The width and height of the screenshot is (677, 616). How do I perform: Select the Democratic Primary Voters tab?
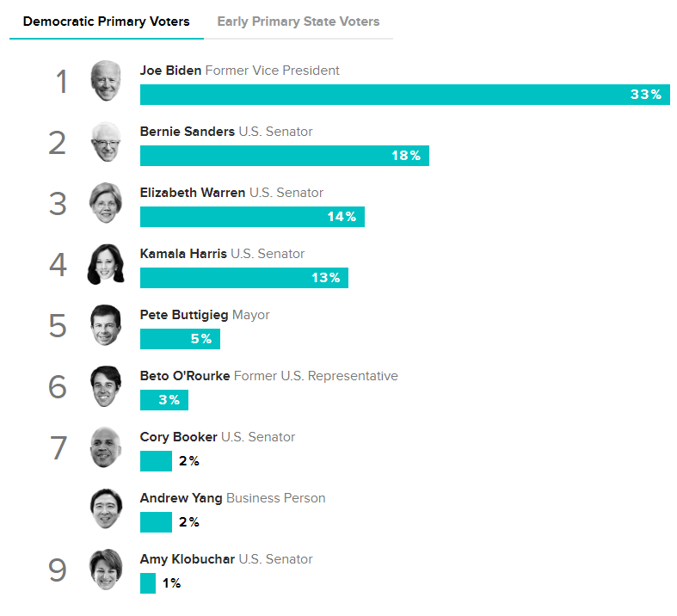click(x=107, y=22)
